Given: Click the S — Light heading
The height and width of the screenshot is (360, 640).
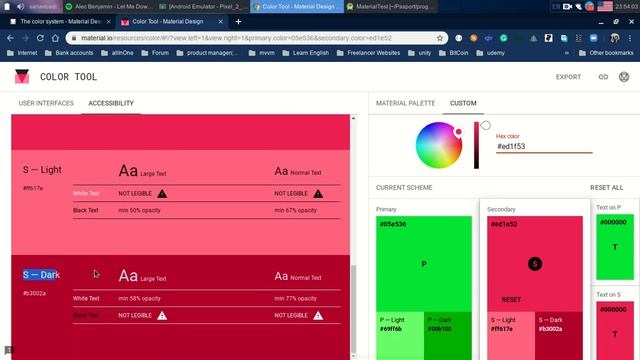Looking at the screenshot, I should pos(42,170).
